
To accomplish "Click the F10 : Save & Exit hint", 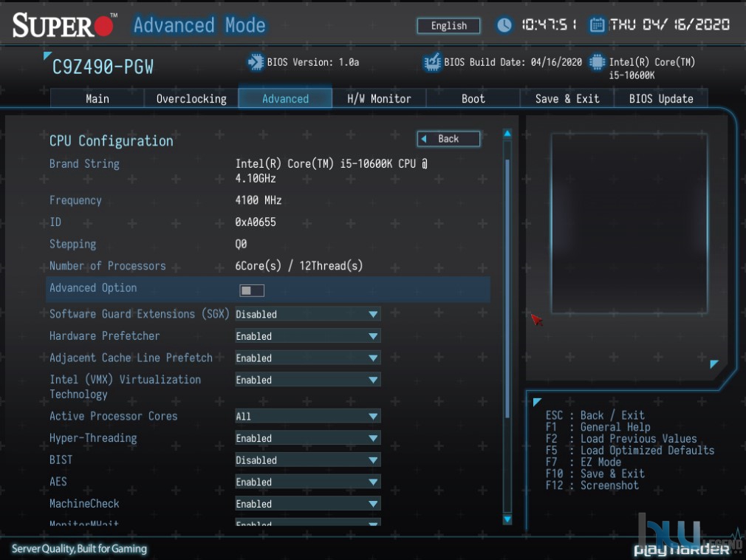I will tap(595, 474).
